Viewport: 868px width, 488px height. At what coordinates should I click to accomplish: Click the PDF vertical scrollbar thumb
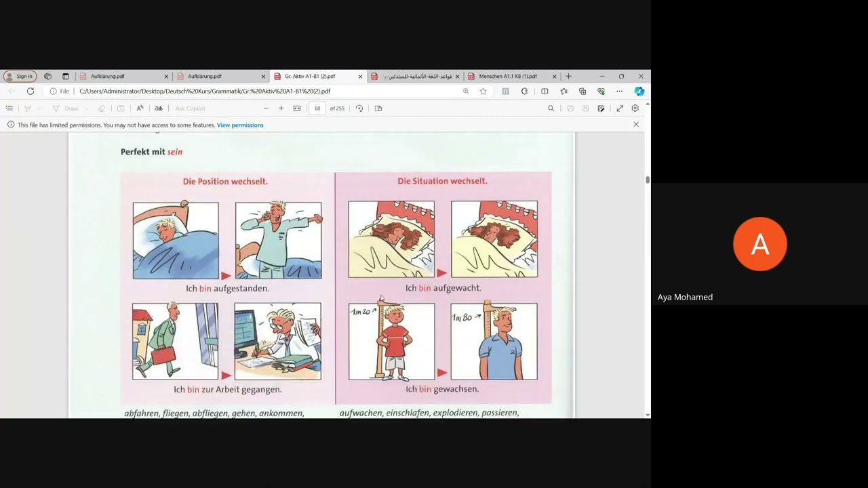pos(648,180)
